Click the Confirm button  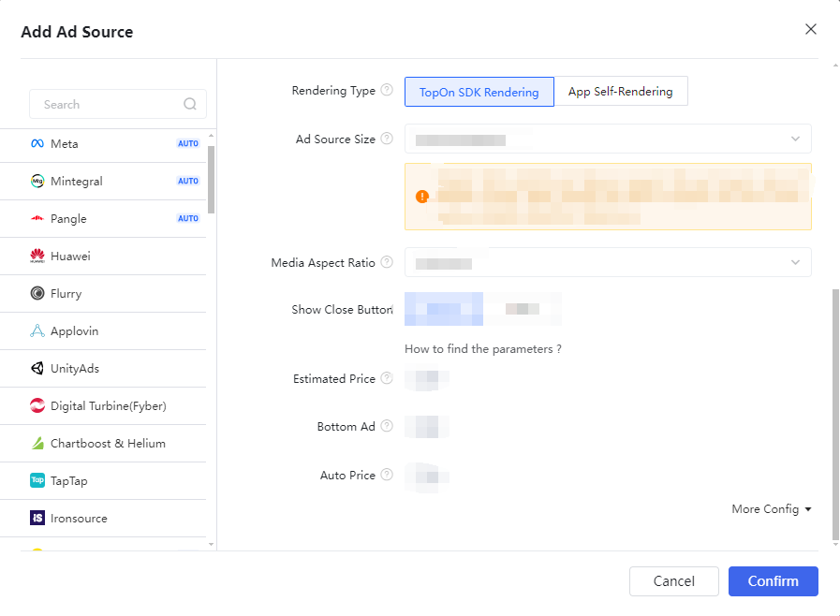(x=773, y=580)
